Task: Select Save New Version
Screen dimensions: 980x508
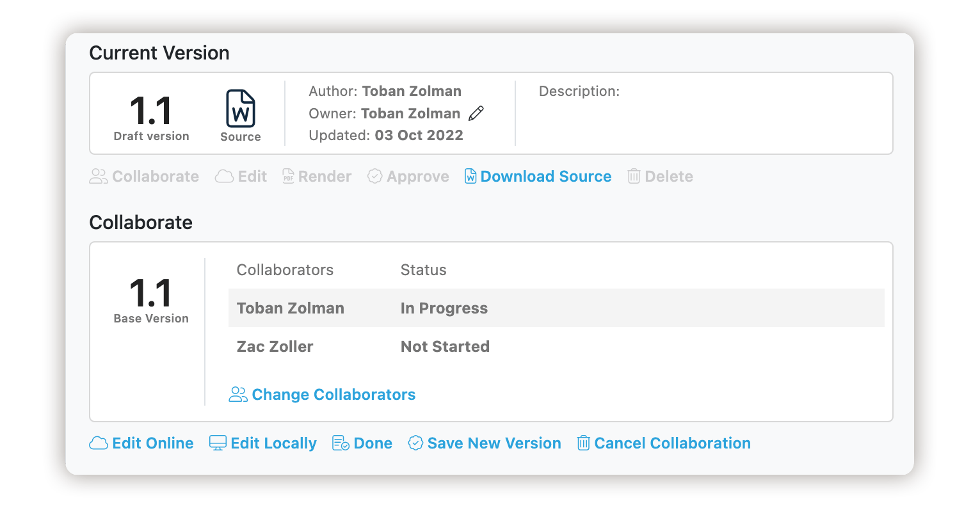Action: 494,443
